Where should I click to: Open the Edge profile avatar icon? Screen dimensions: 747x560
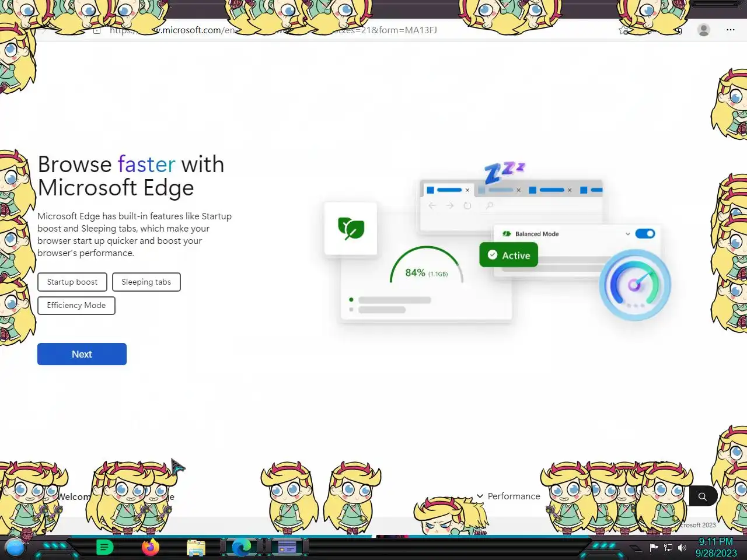pyautogui.click(x=704, y=30)
